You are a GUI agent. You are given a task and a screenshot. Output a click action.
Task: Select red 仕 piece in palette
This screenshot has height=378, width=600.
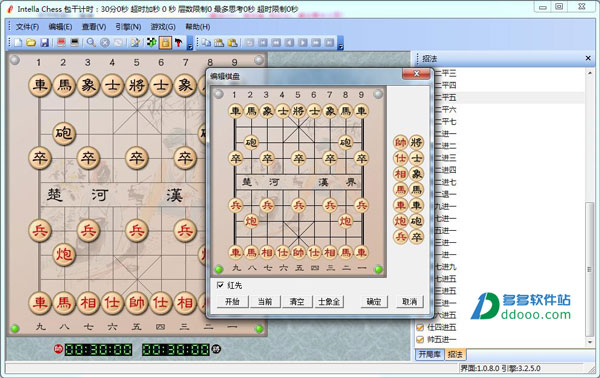pyautogui.click(x=401, y=158)
